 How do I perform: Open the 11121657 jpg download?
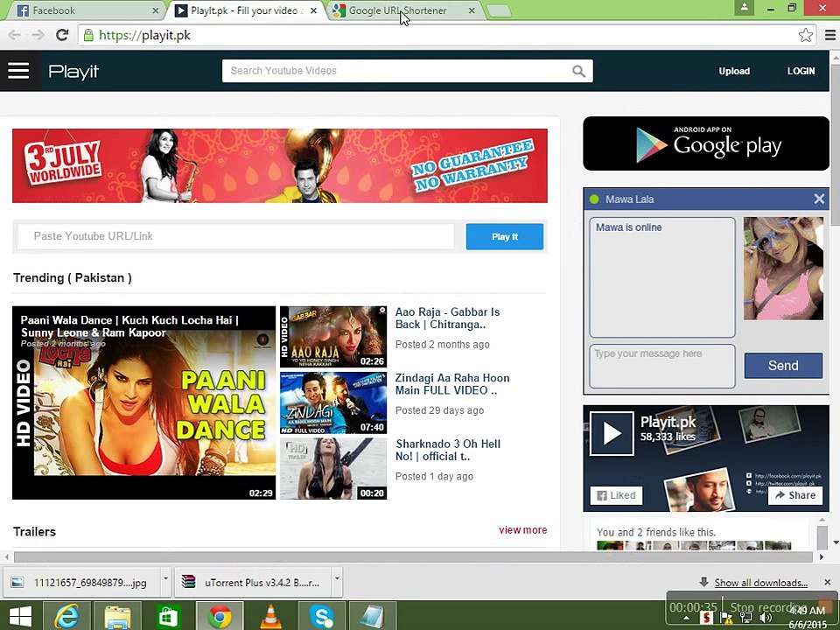(x=83, y=583)
